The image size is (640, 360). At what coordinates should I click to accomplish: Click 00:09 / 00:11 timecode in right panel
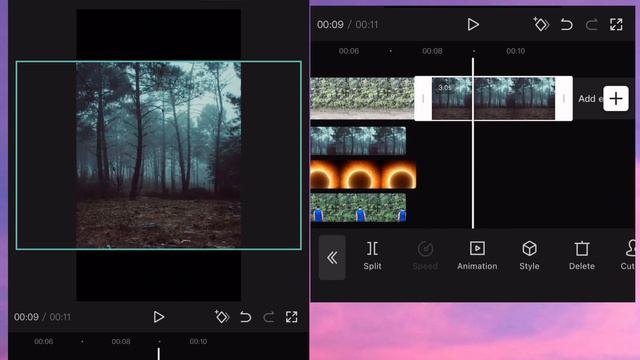(347, 24)
